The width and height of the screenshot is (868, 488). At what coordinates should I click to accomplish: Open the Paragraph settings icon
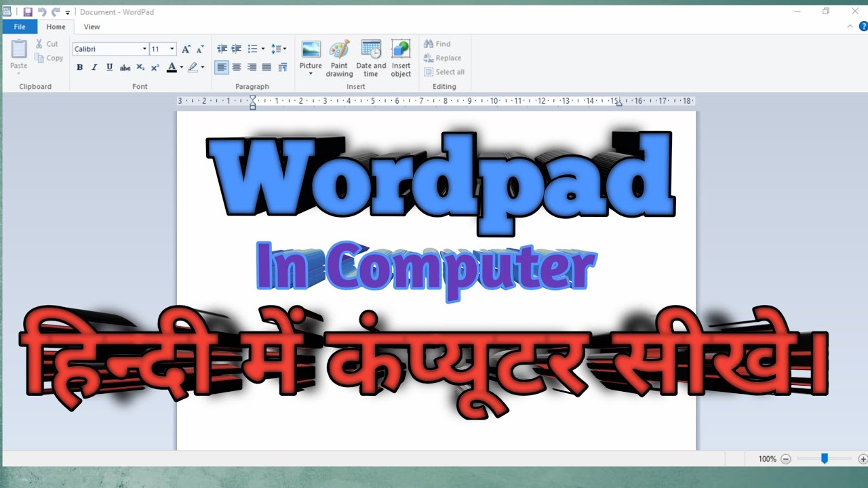click(283, 67)
